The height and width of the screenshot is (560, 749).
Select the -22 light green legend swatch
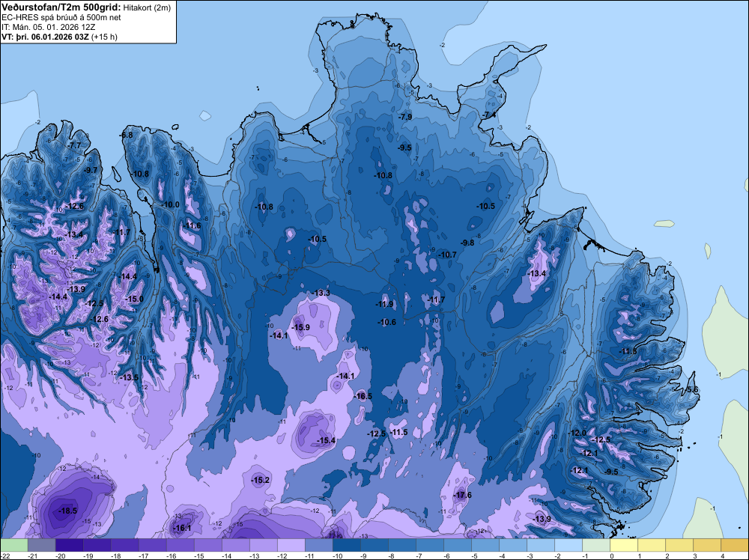point(14,545)
